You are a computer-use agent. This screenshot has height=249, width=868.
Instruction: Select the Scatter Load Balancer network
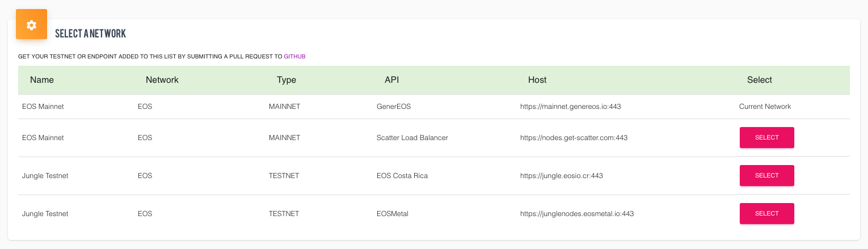[x=766, y=137]
